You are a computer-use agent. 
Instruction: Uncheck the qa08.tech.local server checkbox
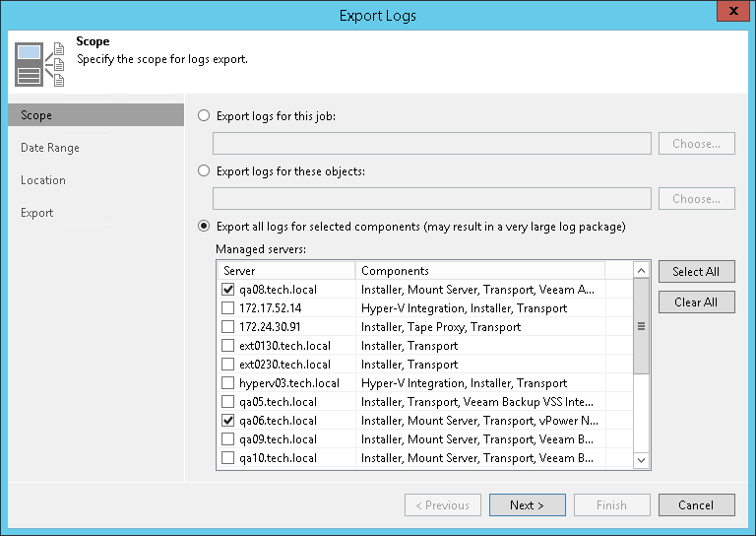pos(228,290)
